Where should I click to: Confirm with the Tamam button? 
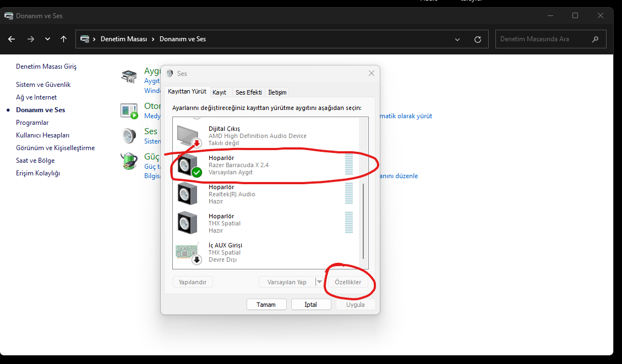(266, 305)
